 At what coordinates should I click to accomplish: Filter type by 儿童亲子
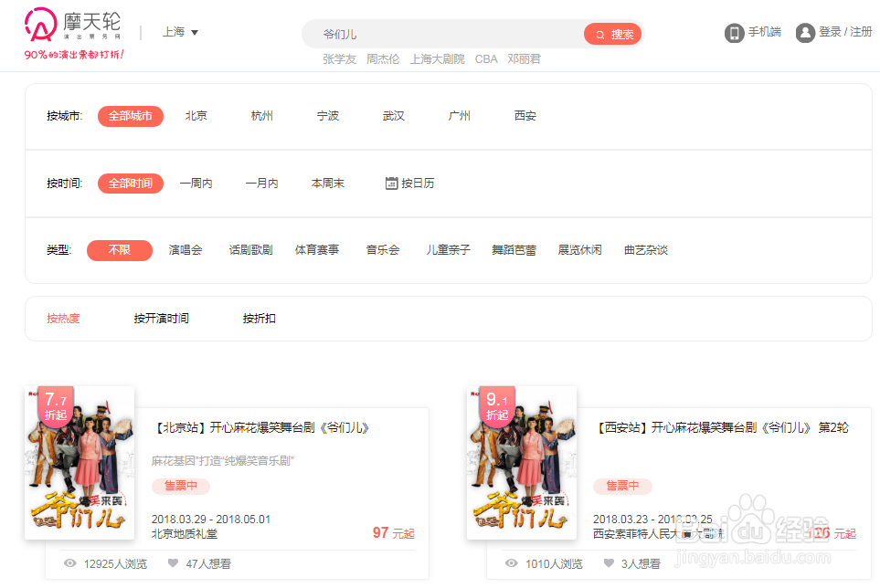tap(449, 250)
